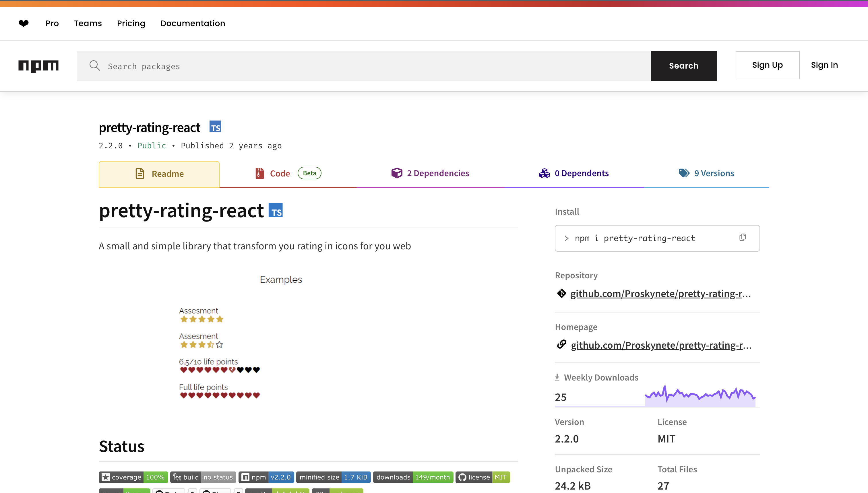Open the Pricing page link
The image size is (868, 493).
tap(131, 23)
